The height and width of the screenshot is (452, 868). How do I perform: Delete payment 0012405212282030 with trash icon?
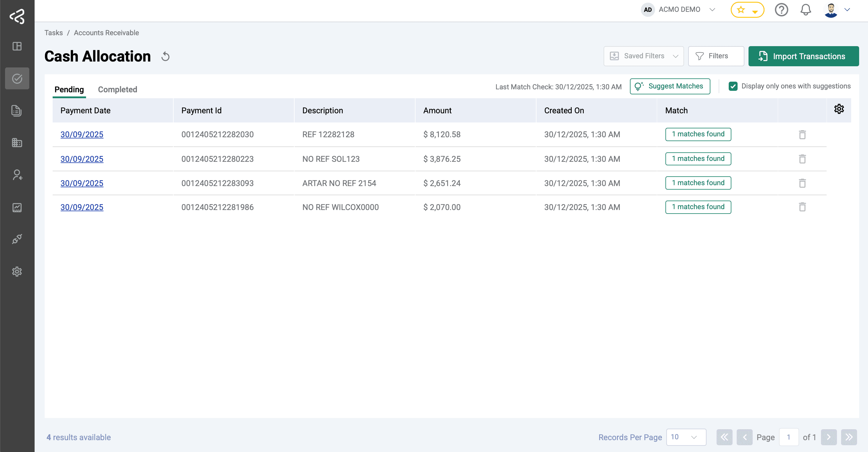[802, 135]
